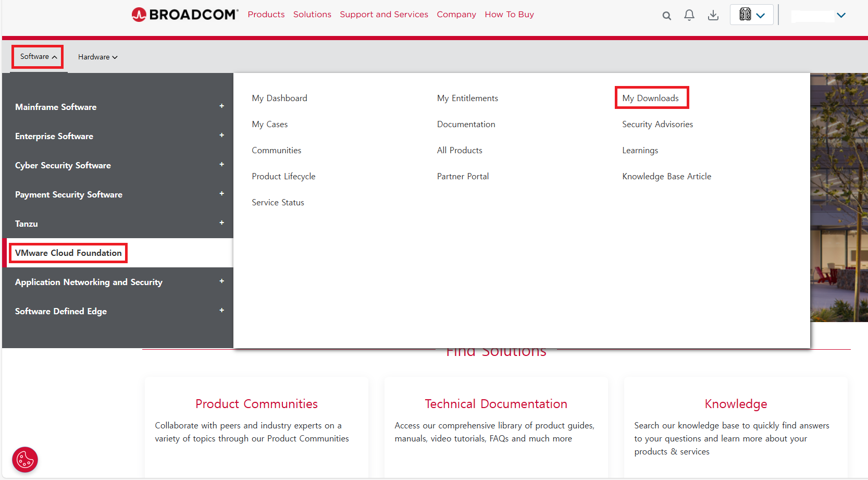Image resolution: width=868 pixels, height=480 pixels.
Task: Open Technical Documentation card heading
Action: click(496, 404)
